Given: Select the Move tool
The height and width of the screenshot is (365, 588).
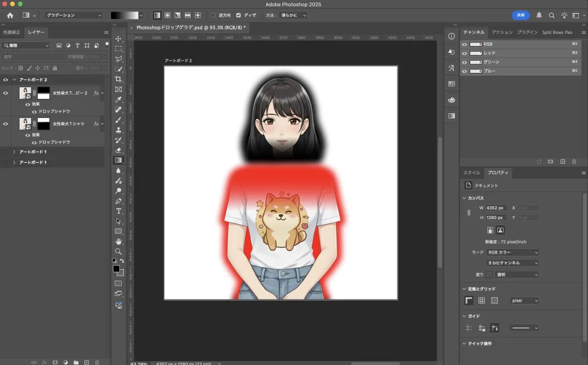Looking at the screenshot, I should 118,39.
